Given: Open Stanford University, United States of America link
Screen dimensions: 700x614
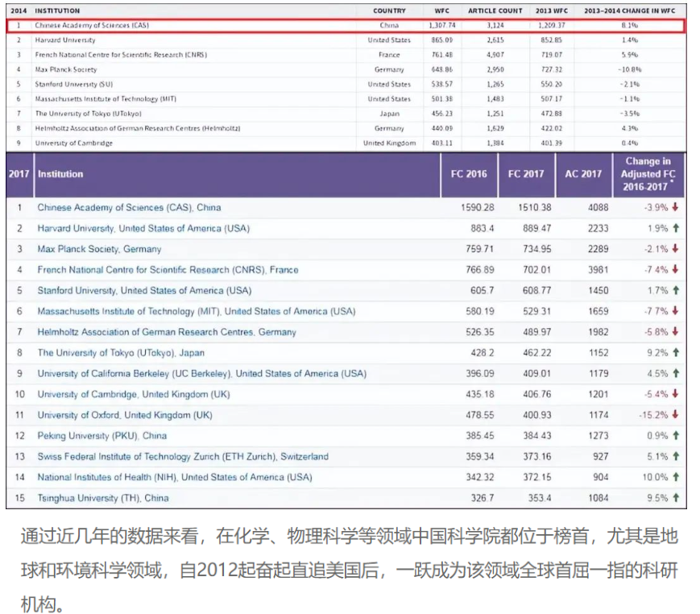Looking at the screenshot, I should click(144, 291).
